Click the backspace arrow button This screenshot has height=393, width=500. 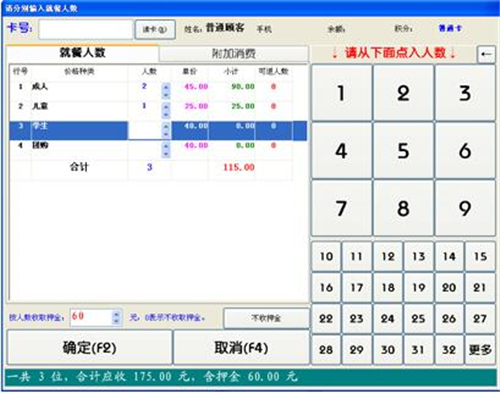(x=486, y=54)
